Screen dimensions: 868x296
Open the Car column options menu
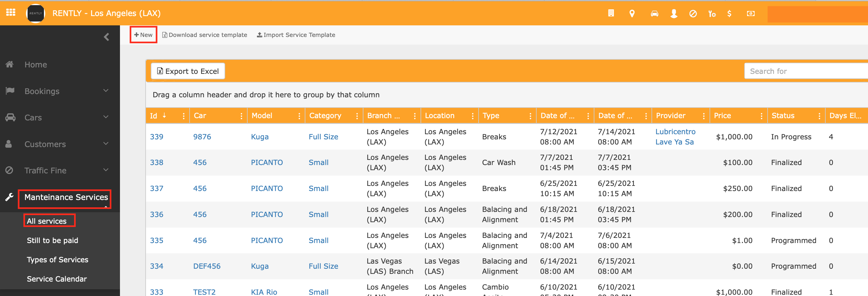coord(241,116)
